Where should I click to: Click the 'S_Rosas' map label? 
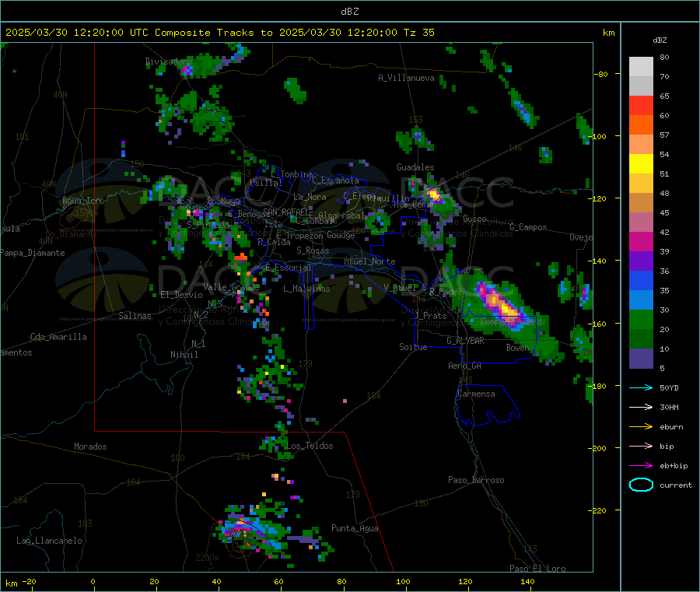click(313, 250)
